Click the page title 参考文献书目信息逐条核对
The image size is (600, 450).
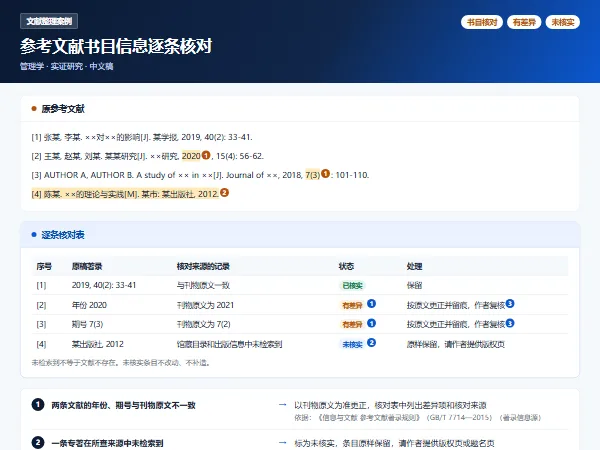[x=116, y=46]
